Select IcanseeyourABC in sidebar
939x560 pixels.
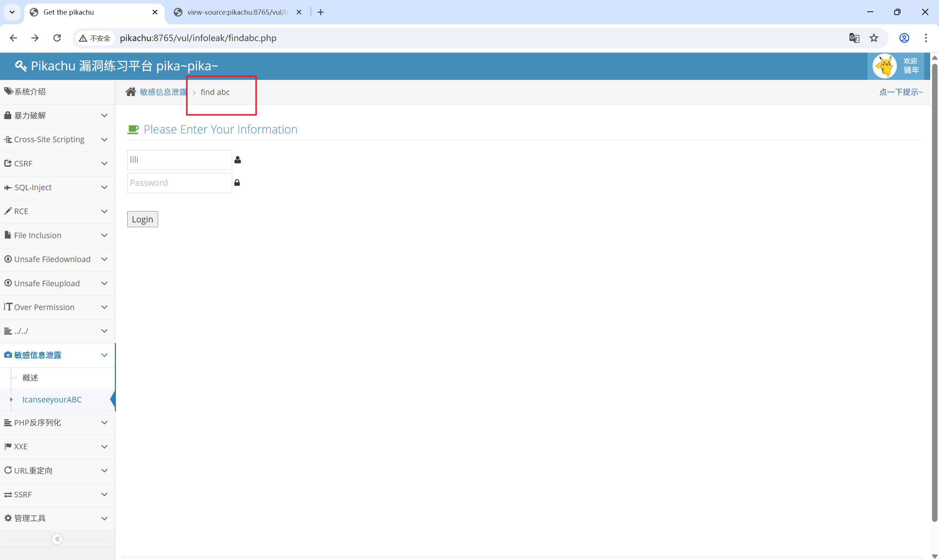pyautogui.click(x=52, y=399)
